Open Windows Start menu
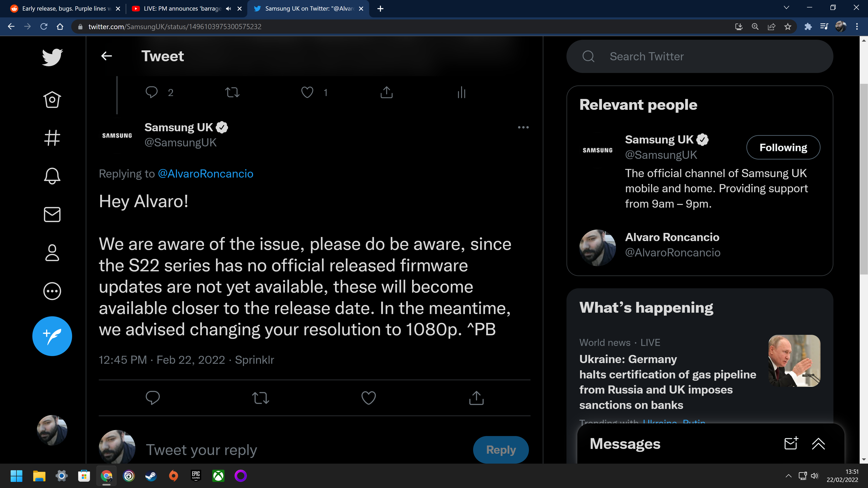The width and height of the screenshot is (868, 488). (17, 476)
